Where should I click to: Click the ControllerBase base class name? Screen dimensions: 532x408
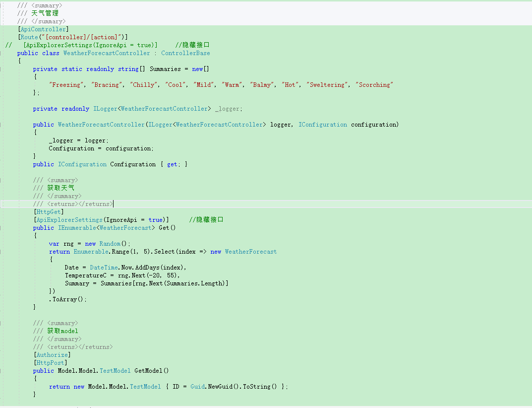pyautogui.click(x=185, y=53)
